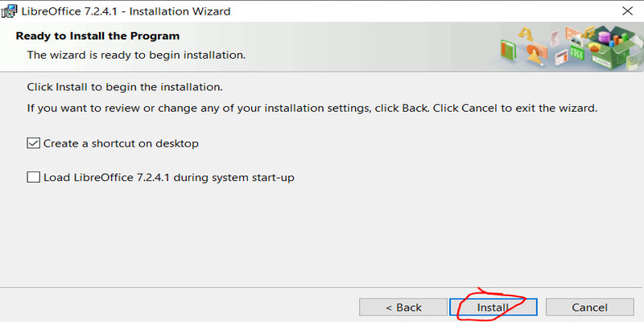
Task: Click the orange presentation shapes icon
Action: 537,54
